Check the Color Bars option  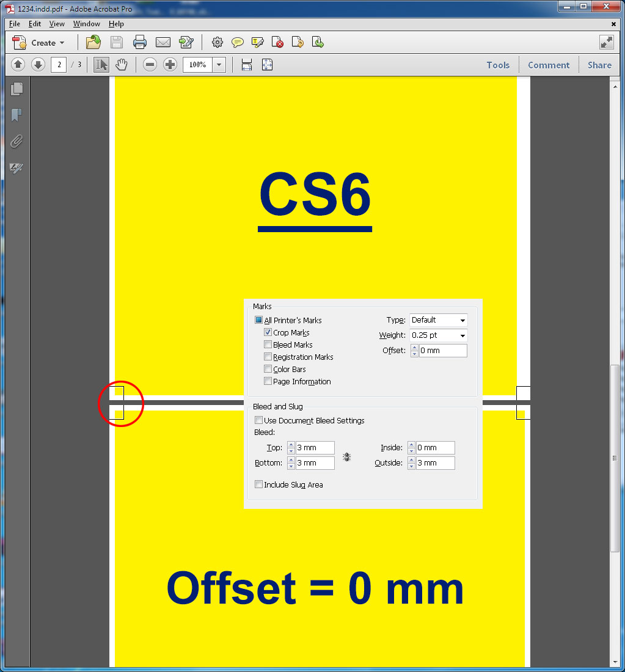point(268,368)
